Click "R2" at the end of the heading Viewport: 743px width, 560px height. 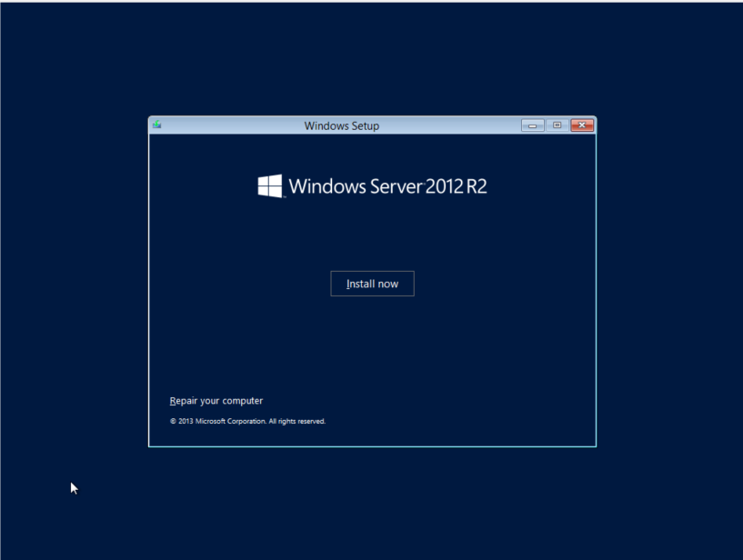(x=477, y=187)
